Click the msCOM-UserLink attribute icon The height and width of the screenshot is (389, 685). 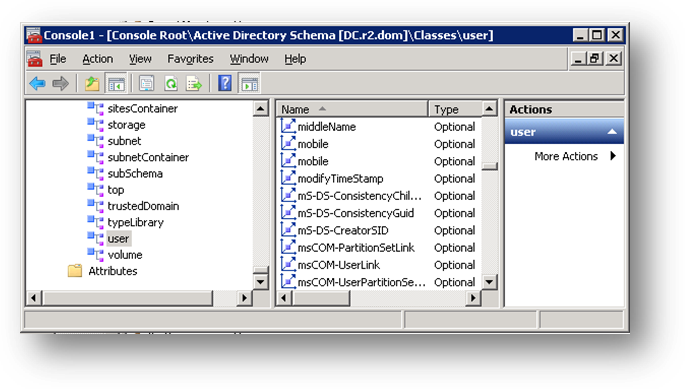[x=288, y=264]
